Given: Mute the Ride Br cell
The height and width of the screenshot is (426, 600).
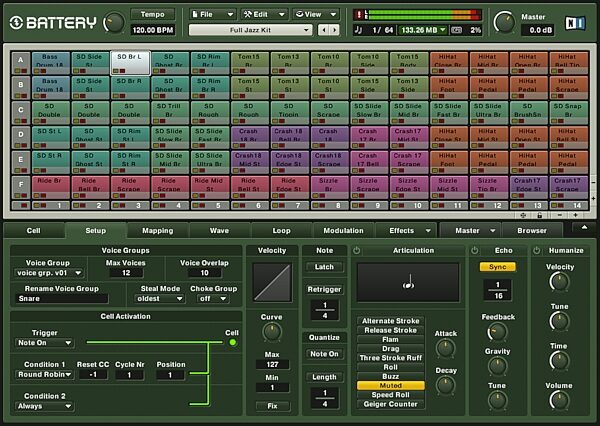Looking at the screenshot, I should click(42, 195).
